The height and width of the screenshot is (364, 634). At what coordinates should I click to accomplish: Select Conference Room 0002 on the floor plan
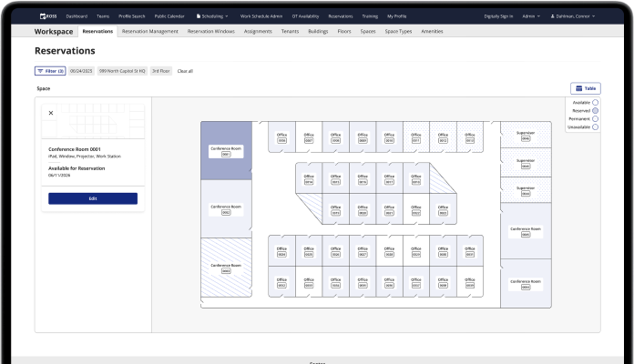[226, 208]
